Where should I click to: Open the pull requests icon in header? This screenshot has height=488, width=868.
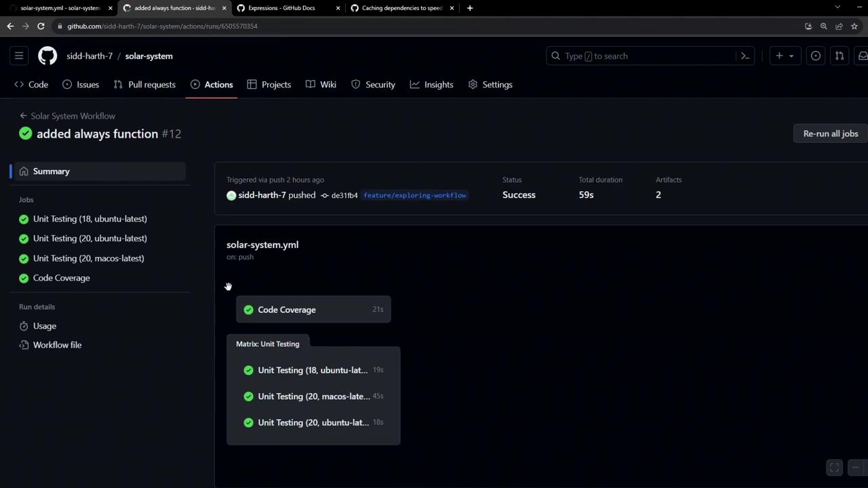point(840,56)
